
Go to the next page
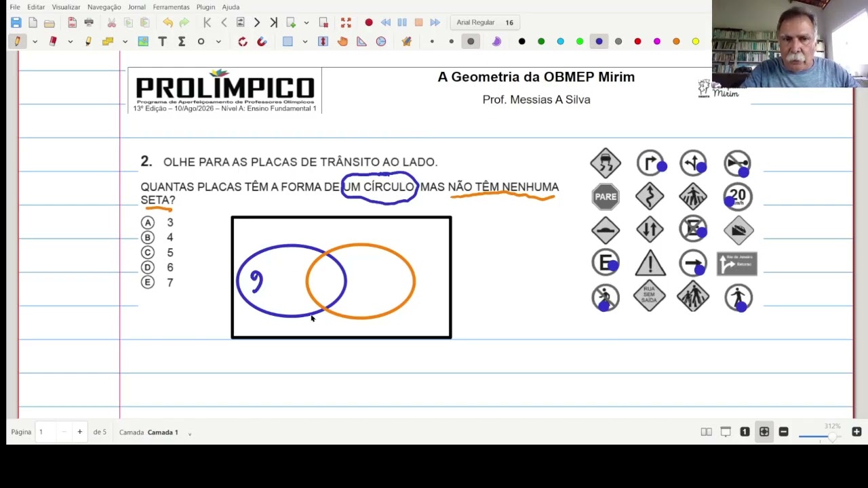257,22
